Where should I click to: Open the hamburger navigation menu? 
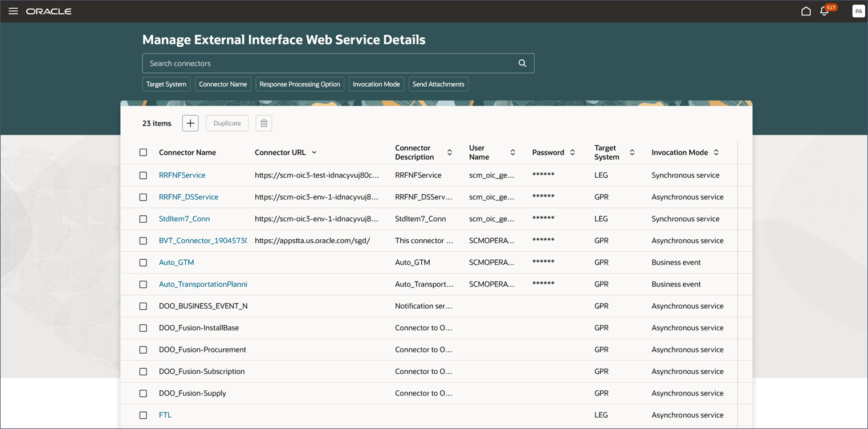point(13,11)
